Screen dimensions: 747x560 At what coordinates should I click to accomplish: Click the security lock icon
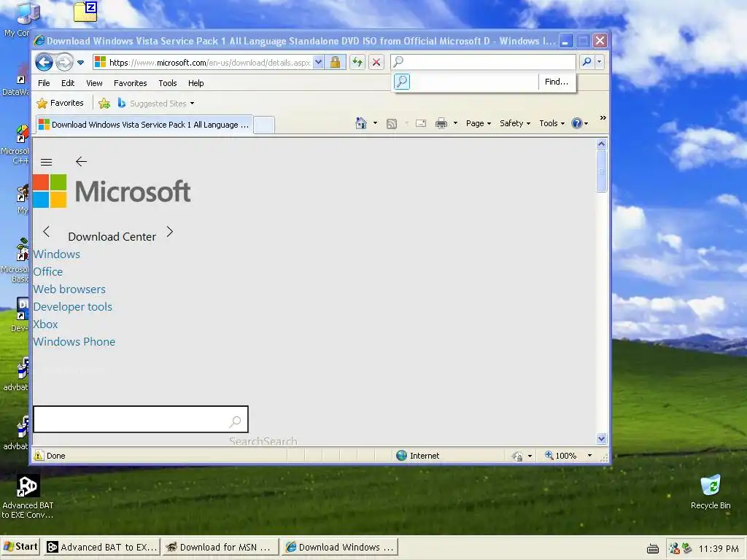click(x=336, y=63)
